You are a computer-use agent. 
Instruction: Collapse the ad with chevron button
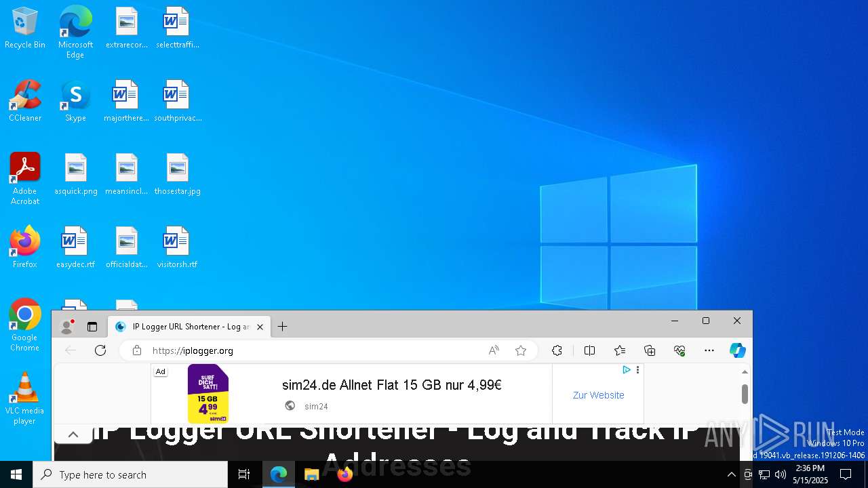(73, 434)
